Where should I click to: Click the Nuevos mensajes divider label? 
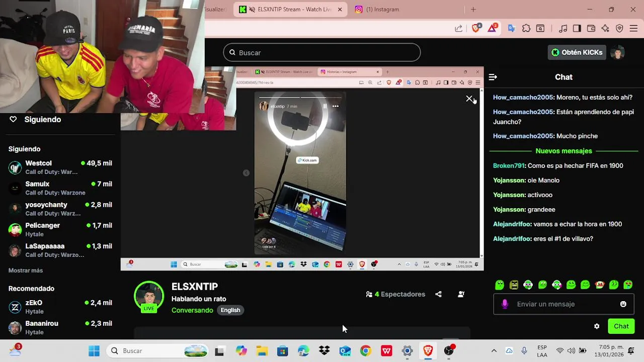563,151
